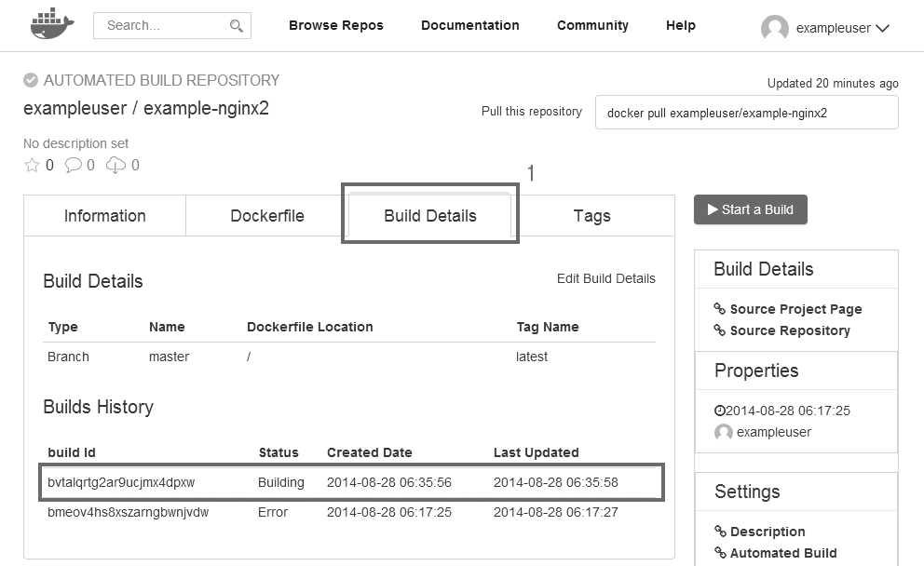Viewport: 924px width, 566px height.
Task: Click the small avatar in Properties panel
Action: [723, 432]
